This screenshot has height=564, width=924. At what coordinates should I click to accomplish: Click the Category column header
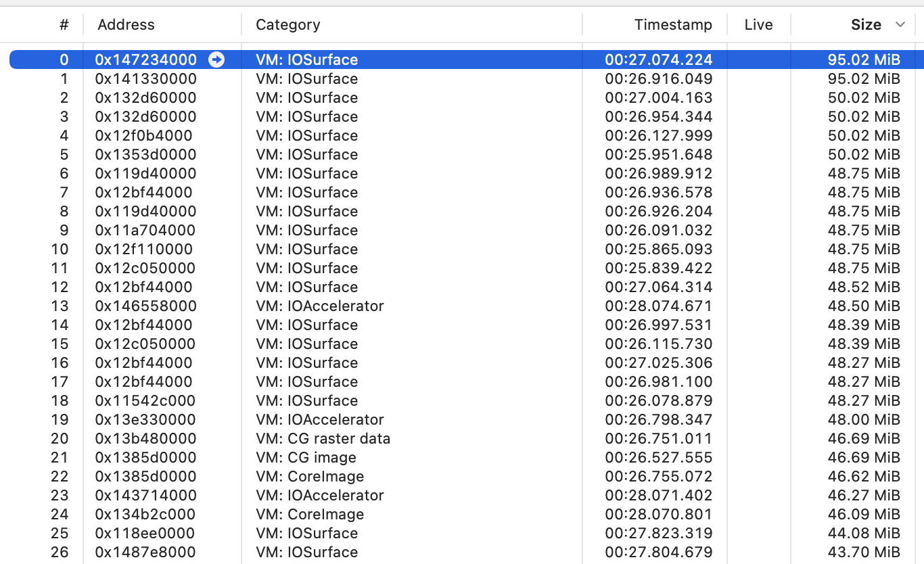[287, 25]
